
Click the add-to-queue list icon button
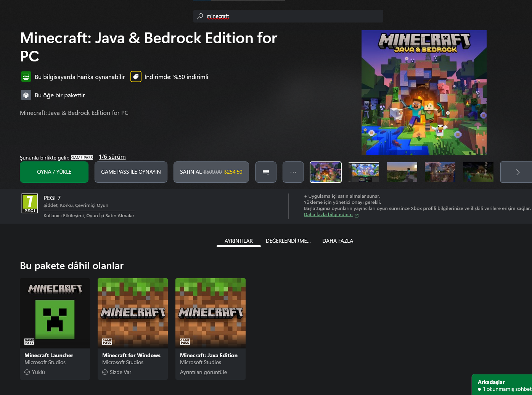[x=266, y=172]
